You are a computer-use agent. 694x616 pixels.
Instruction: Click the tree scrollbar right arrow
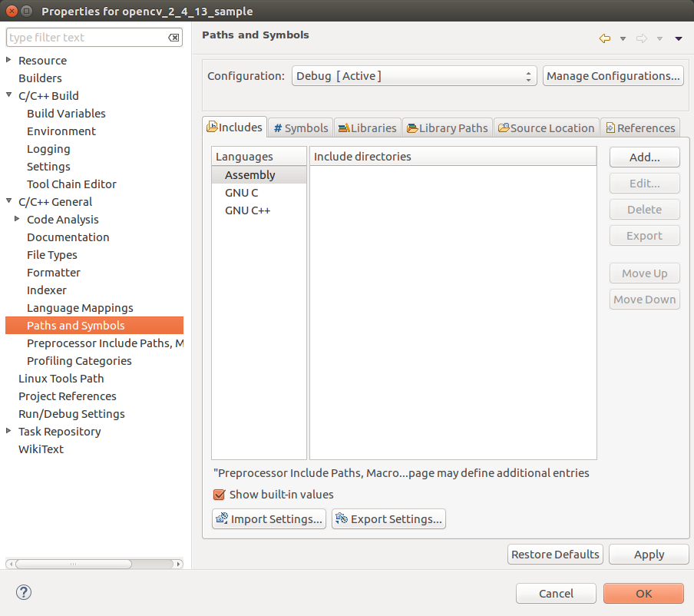(x=178, y=564)
